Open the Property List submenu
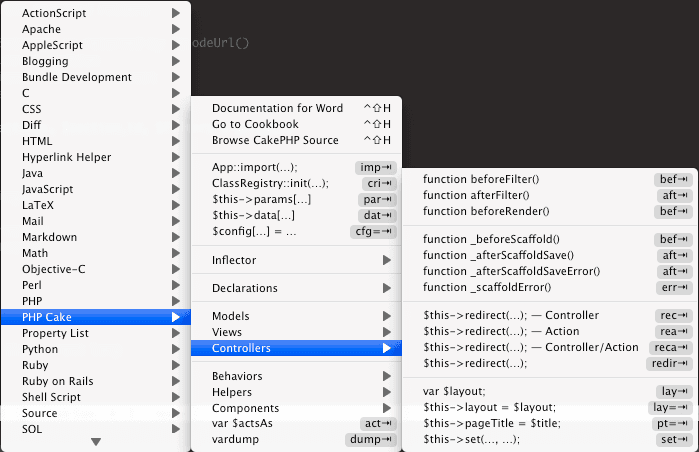699x452 pixels. pos(96,333)
